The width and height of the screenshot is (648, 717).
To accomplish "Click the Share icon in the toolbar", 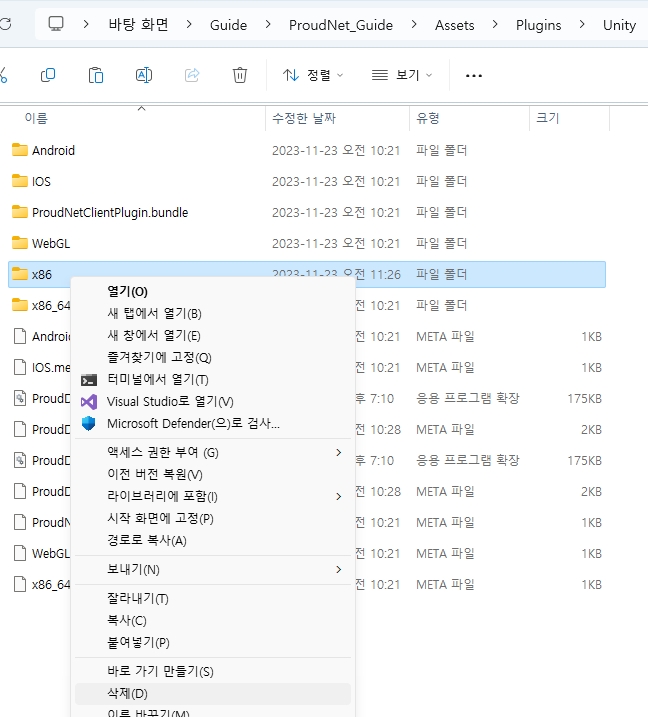I will point(192,75).
